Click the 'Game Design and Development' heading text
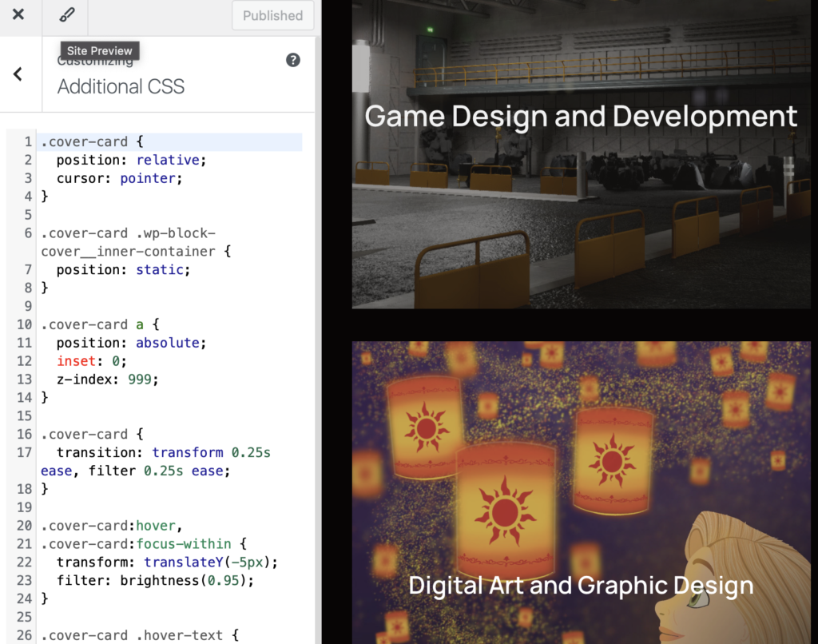The height and width of the screenshot is (644, 818). 581,116
